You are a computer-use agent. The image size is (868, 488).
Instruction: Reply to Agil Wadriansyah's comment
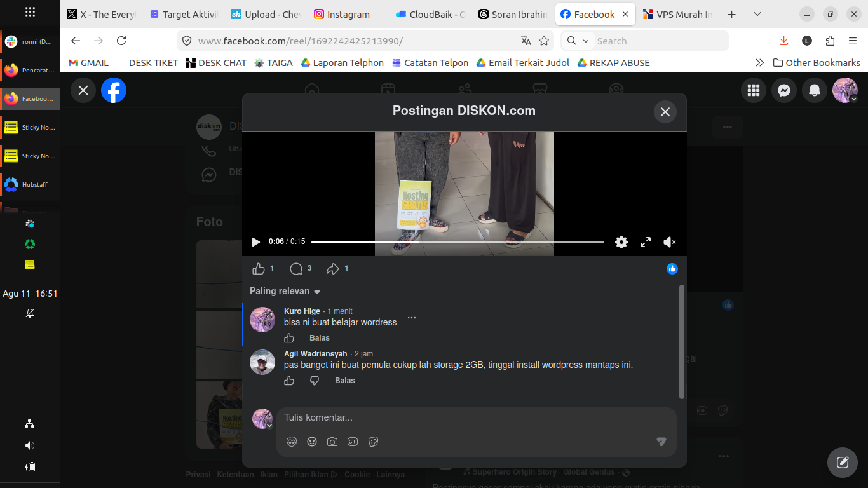click(x=345, y=381)
